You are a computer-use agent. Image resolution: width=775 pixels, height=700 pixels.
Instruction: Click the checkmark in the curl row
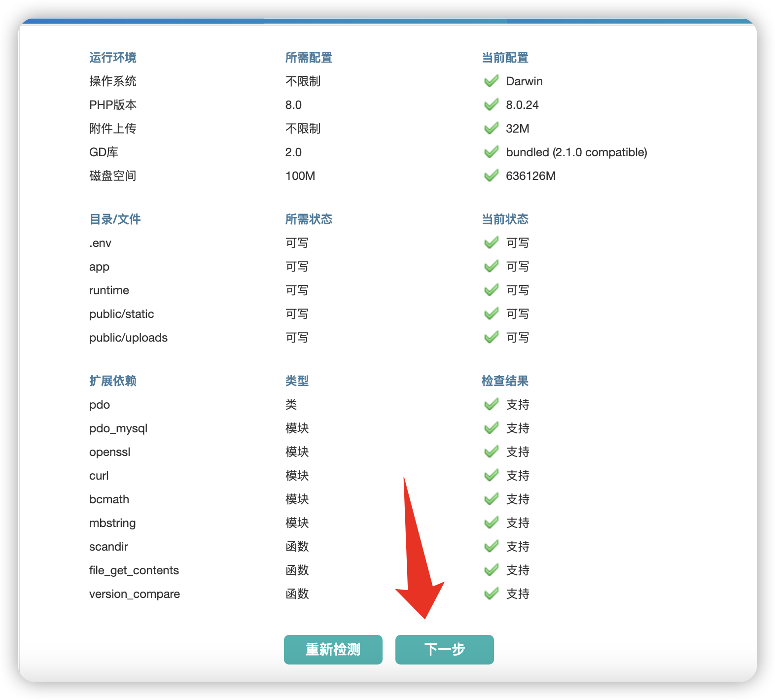click(491, 475)
